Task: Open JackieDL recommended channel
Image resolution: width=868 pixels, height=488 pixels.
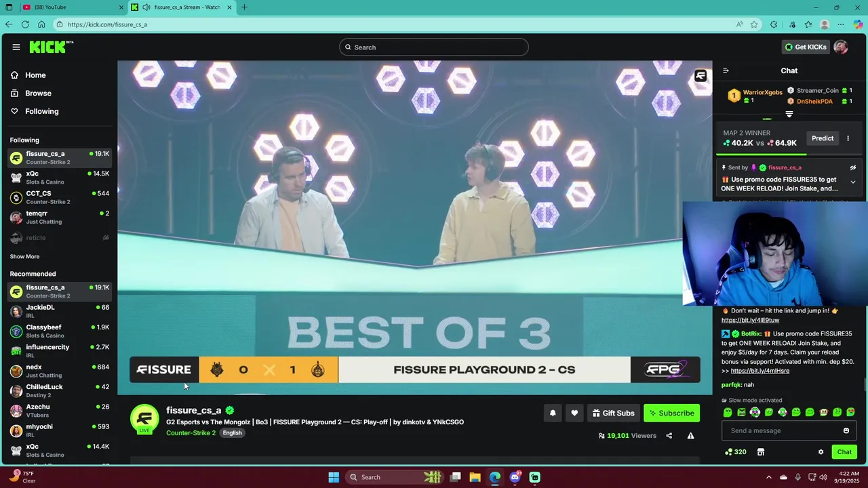Action: 60,311
